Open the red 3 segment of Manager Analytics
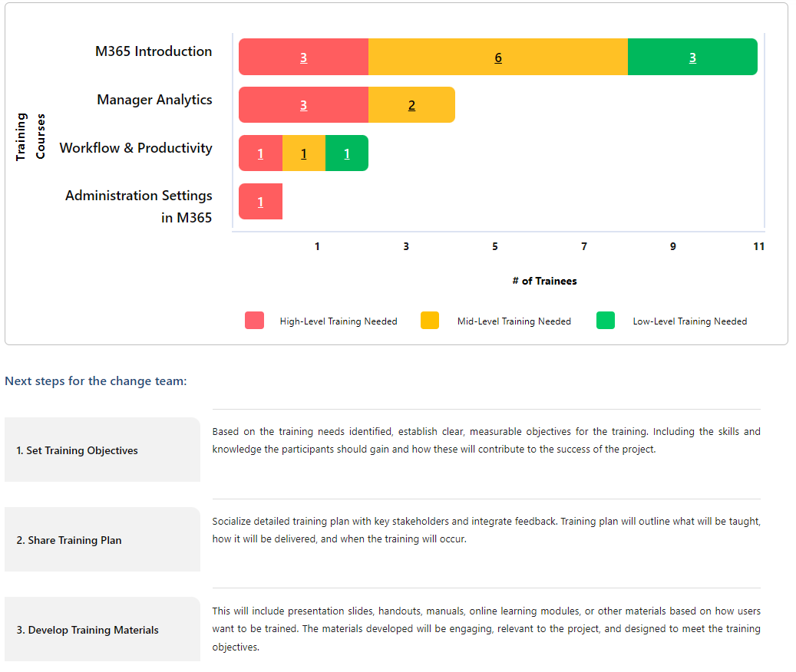 point(303,105)
